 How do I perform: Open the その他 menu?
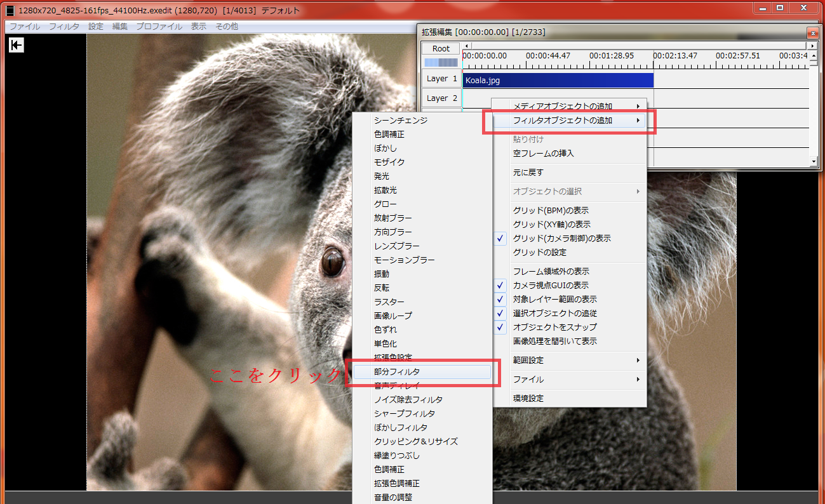pos(227,27)
